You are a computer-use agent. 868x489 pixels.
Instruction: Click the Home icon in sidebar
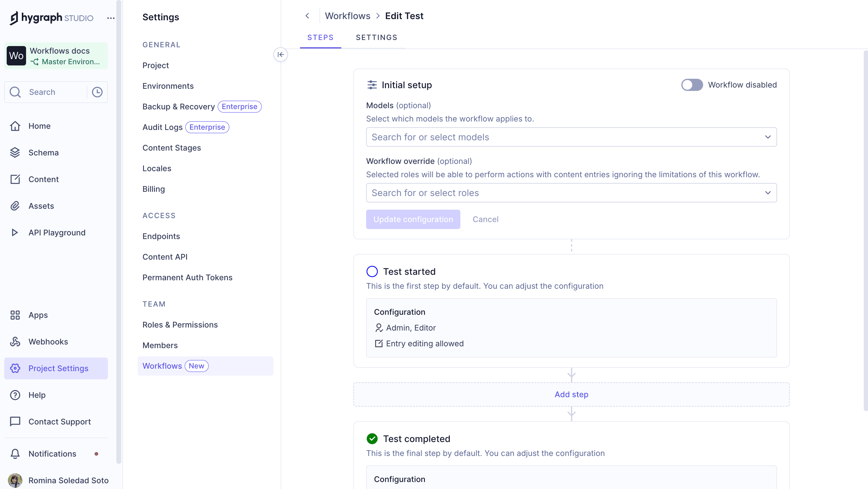pyautogui.click(x=15, y=126)
